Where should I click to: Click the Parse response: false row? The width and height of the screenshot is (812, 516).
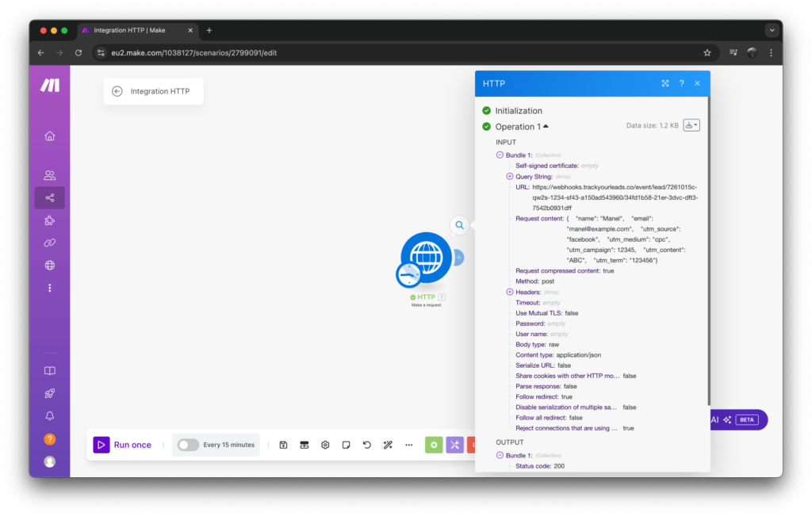click(x=546, y=387)
